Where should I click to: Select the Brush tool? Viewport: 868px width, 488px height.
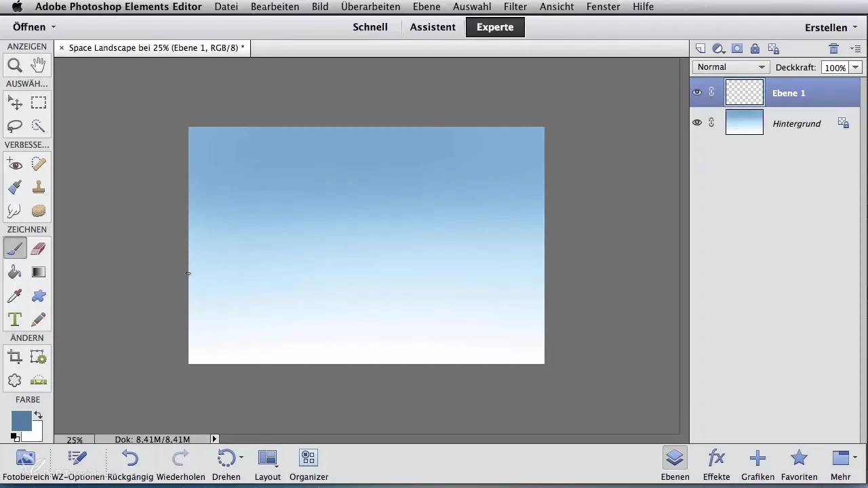tap(15, 249)
